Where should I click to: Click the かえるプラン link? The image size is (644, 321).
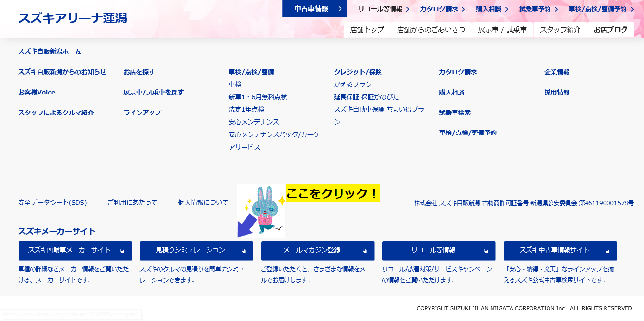353,84
